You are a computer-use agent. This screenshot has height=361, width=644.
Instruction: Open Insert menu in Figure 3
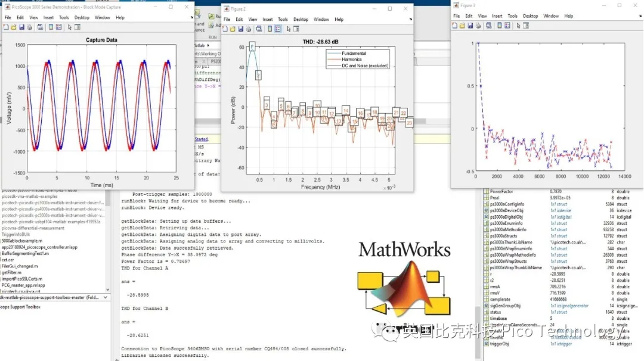497,16
